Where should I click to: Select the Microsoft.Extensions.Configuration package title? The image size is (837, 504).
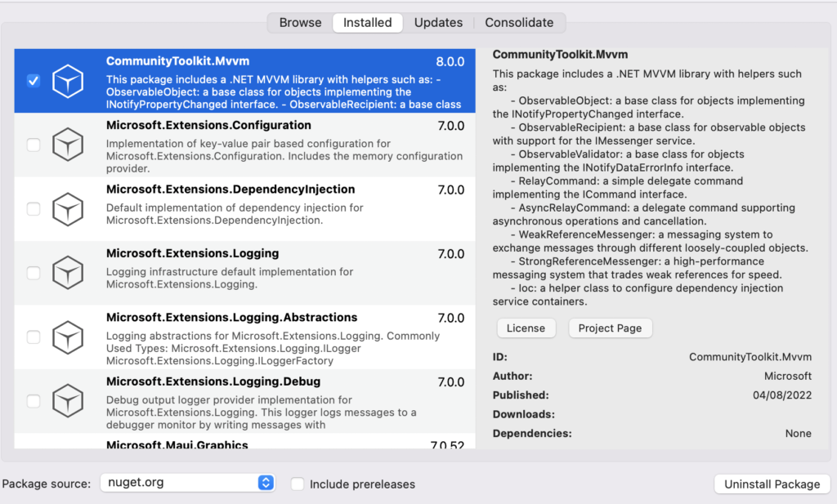point(208,125)
